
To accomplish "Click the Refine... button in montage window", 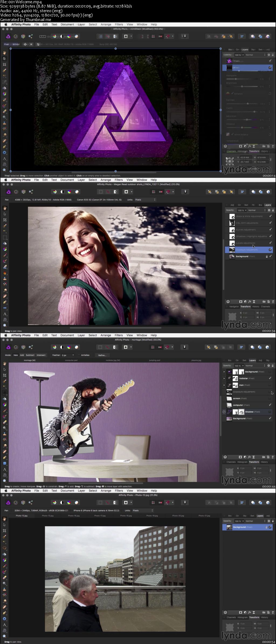I will coord(102,355).
